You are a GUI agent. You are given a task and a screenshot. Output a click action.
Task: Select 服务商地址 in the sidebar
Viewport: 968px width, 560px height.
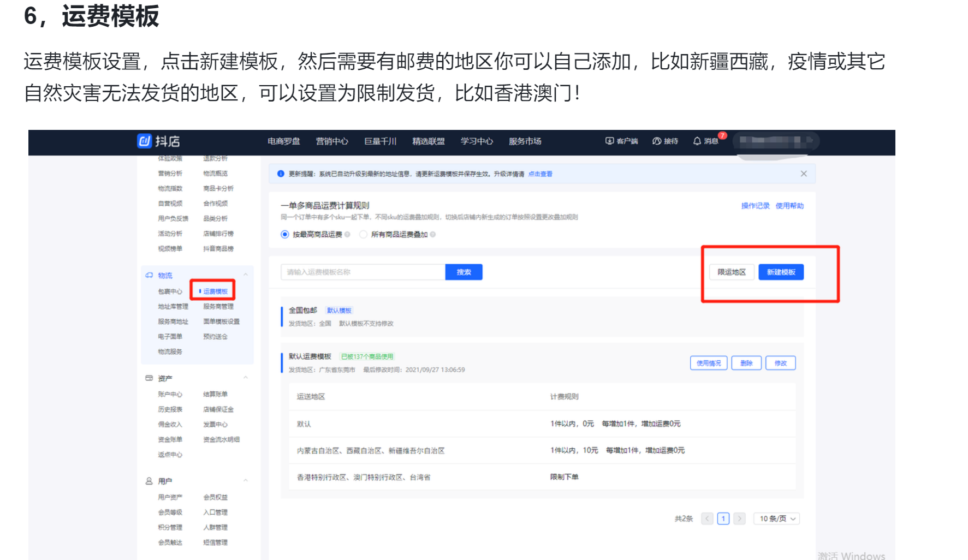point(173,322)
